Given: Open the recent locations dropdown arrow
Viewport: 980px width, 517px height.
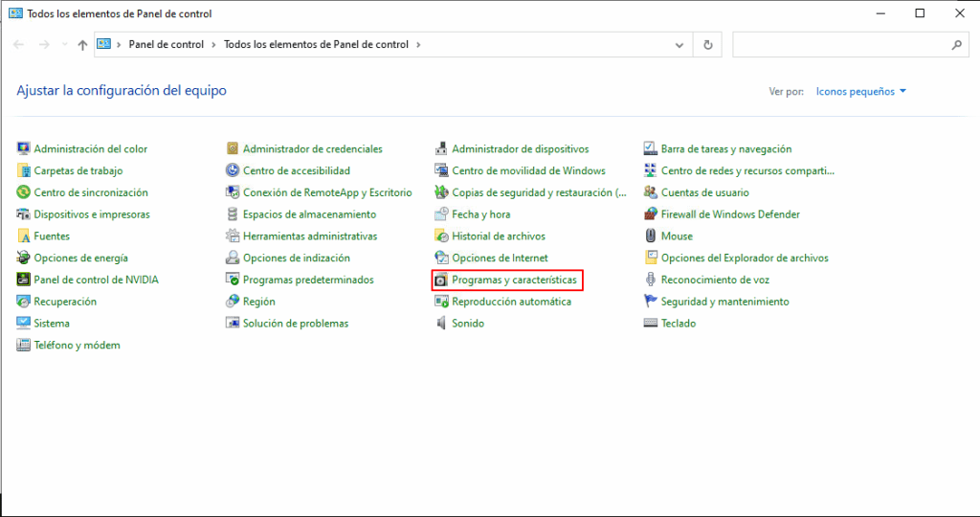Looking at the screenshot, I should pos(64,45).
